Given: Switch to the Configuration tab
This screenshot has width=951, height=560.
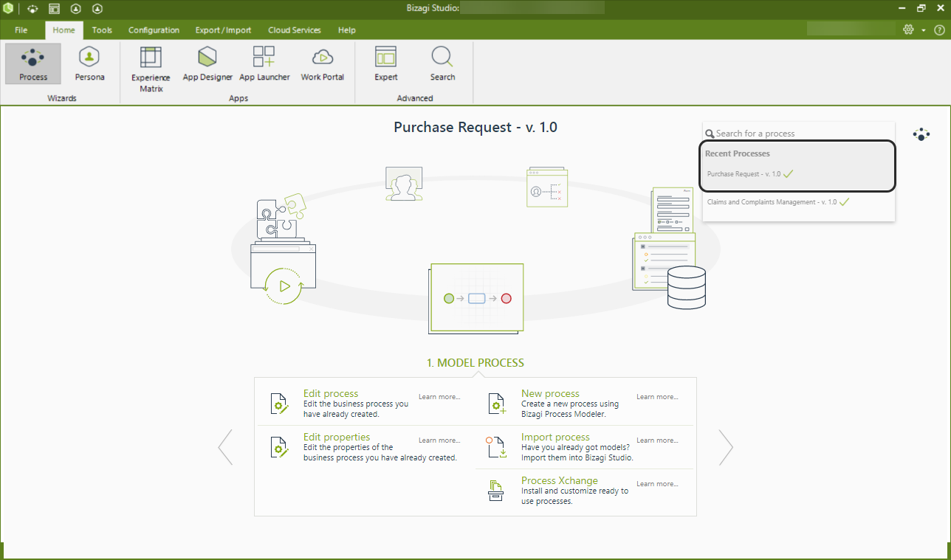Looking at the screenshot, I should (154, 30).
